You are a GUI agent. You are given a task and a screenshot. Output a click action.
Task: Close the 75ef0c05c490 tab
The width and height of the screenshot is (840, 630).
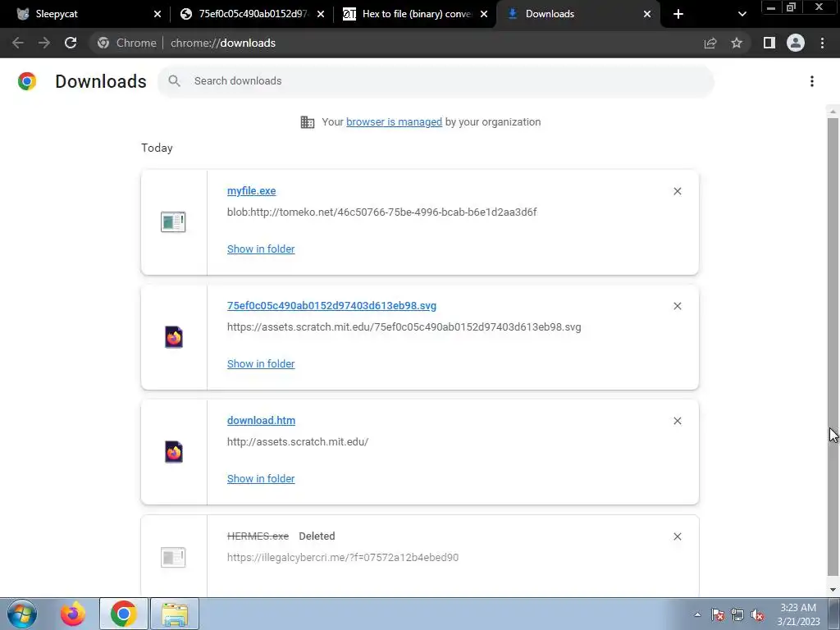[x=321, y=14]
